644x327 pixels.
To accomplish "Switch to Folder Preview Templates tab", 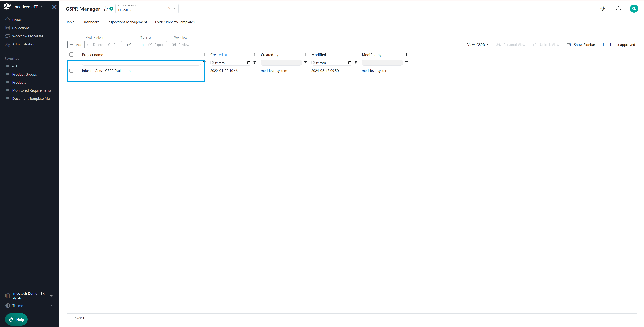I will pos(175,22).
